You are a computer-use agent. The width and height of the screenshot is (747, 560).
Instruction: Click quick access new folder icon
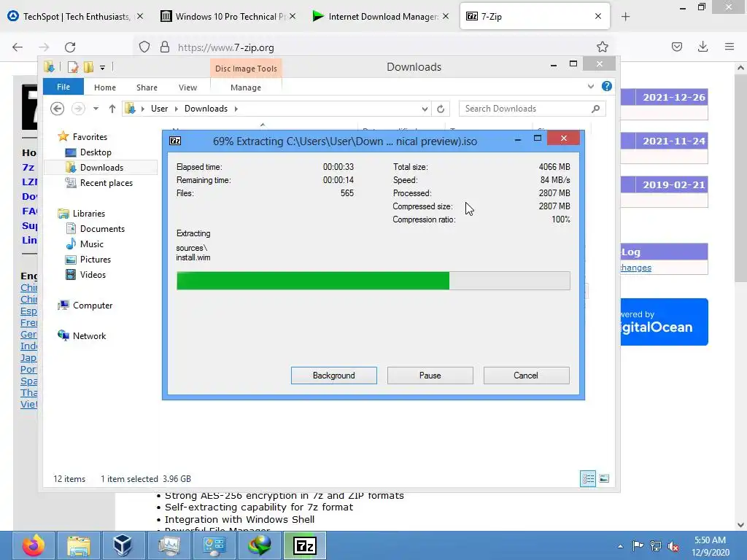88,67
